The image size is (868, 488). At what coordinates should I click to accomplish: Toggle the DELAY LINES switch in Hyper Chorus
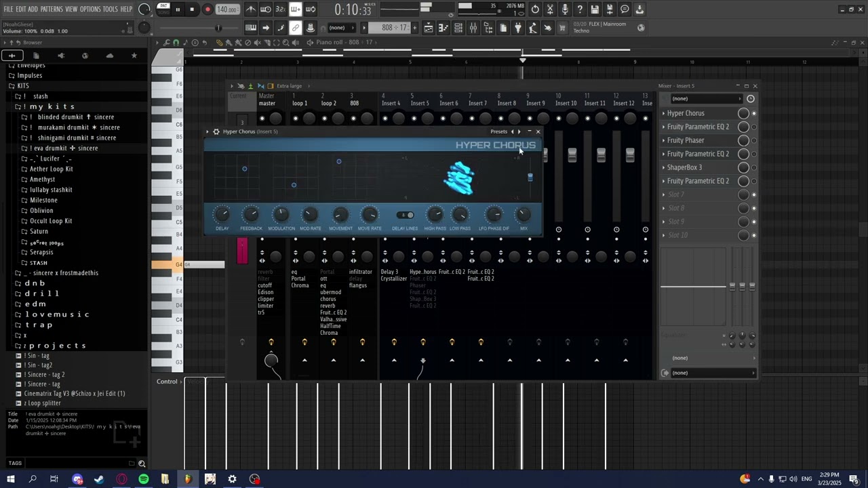point(405,215)
